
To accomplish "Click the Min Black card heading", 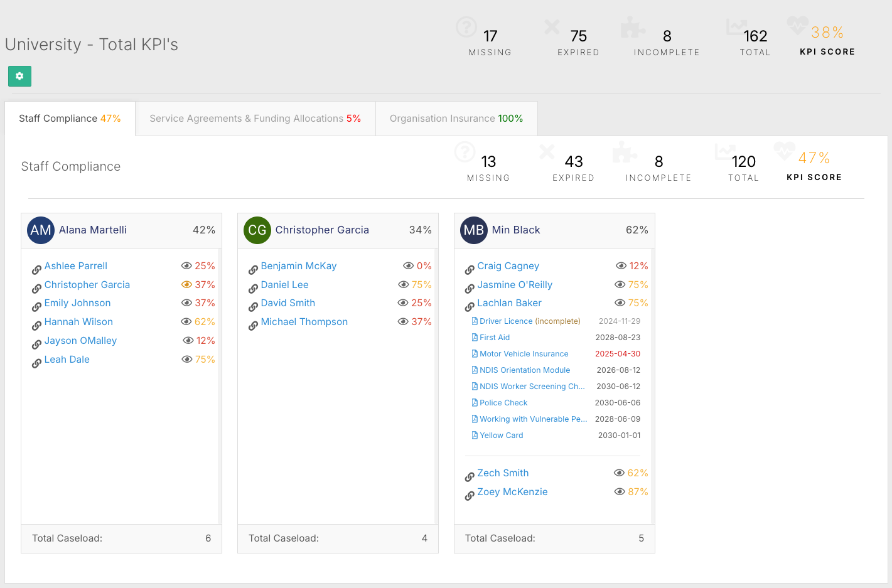I will [x=516, y=230].
